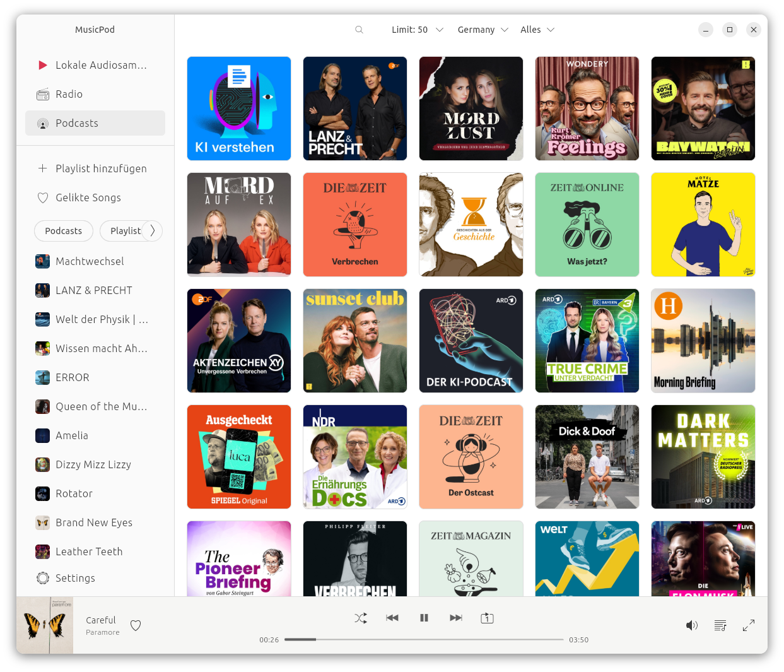The height and width of the screenshot is (672, 784).
Task: Toggle repeat single track
Action: pos(487,618)
